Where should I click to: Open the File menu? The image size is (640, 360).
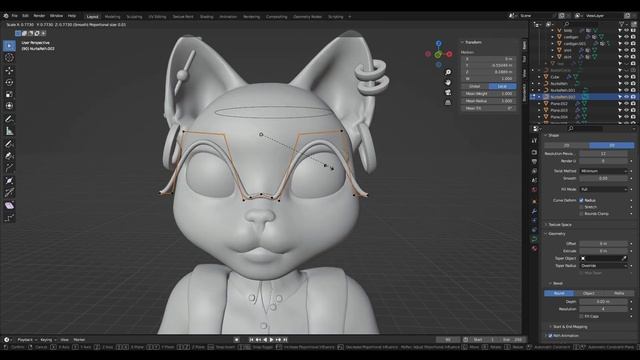[15, 16]
